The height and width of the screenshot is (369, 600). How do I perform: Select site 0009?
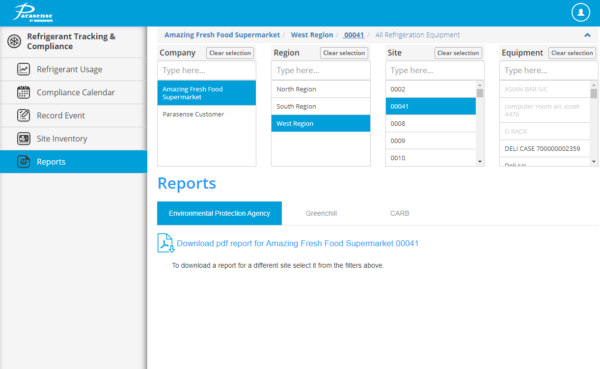tap(430, 141)
